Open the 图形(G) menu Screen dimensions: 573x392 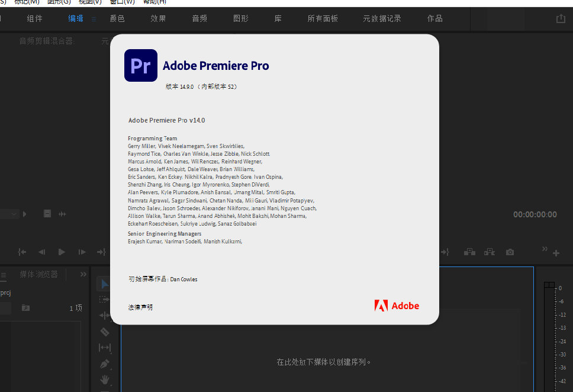coord(59,2)
